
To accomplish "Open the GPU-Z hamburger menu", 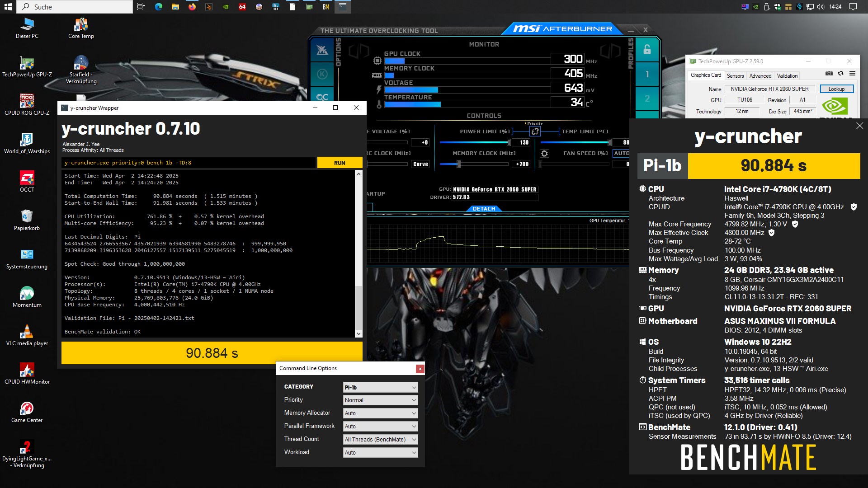I will [x=852, y=73].
